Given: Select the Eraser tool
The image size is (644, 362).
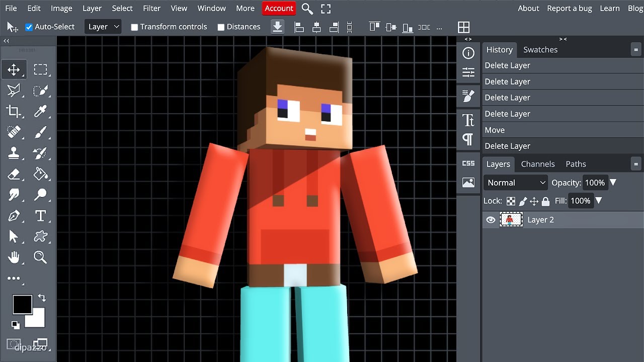Looking at the screenshot, I should 14,174.
